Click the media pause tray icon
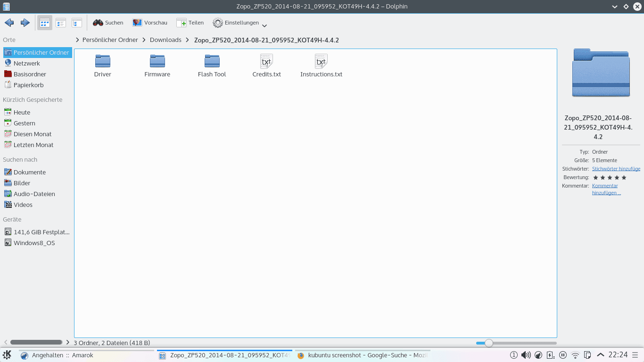Image resolution: width=644 pixels, height=362 pixels. [x=563, y=355]
